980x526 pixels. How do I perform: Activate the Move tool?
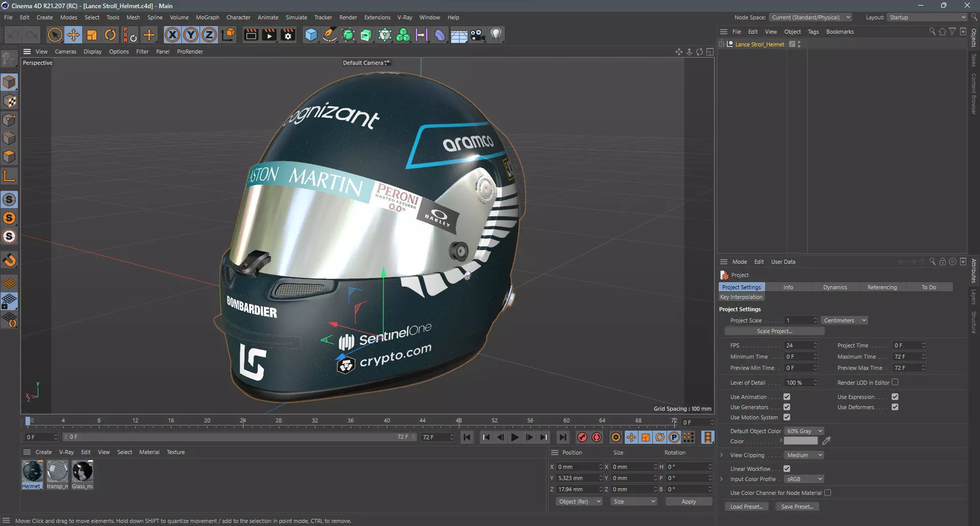73,35
